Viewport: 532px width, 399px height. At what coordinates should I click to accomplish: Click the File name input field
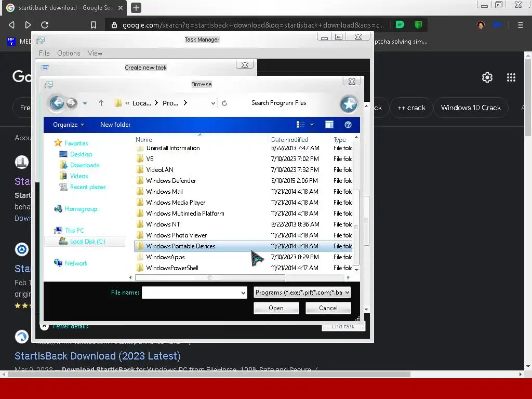pos(191,292)
